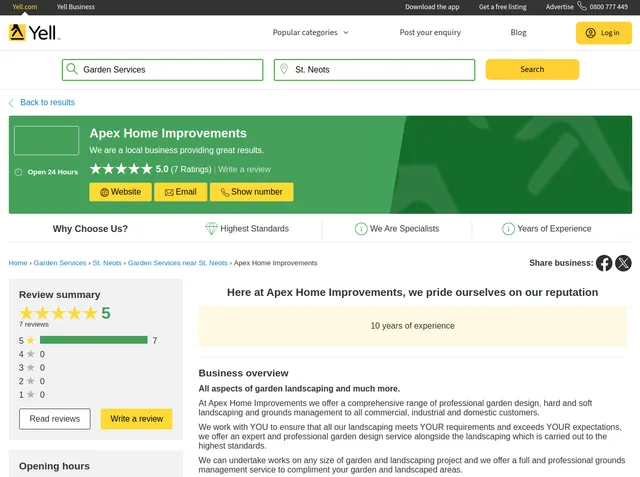The width and height of the screenshot is (640, 477).
Task: Click St. Neots breadcrumb link
Action: [x=107, y=263]
